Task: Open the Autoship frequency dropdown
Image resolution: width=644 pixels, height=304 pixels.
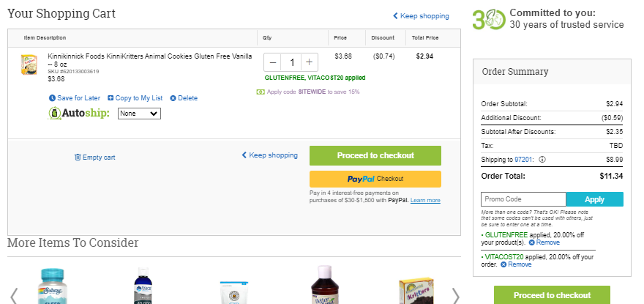Action: pos(139,114)
